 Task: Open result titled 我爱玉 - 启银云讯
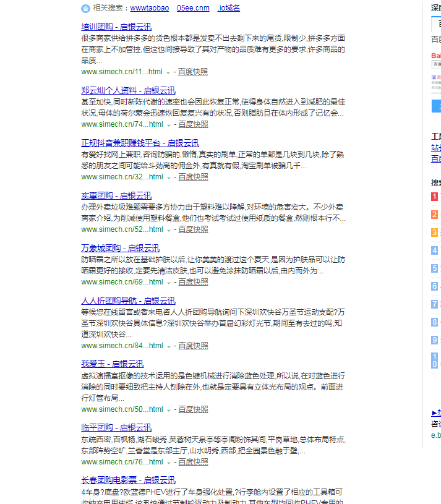112,364
